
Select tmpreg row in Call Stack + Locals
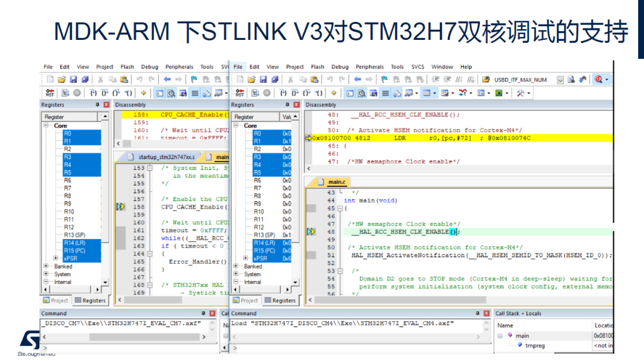(535, 346)
